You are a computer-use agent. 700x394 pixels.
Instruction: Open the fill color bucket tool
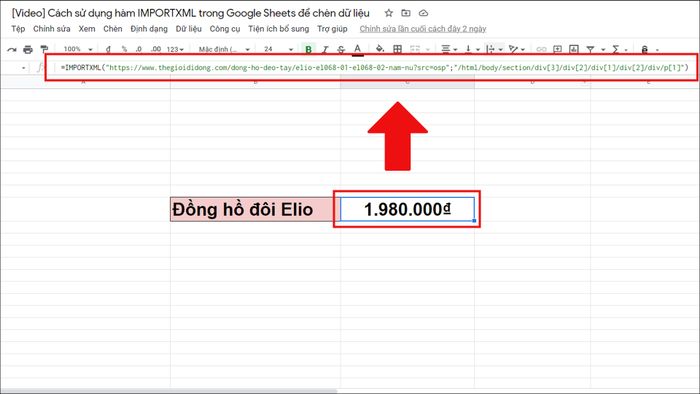click(380, 49)
